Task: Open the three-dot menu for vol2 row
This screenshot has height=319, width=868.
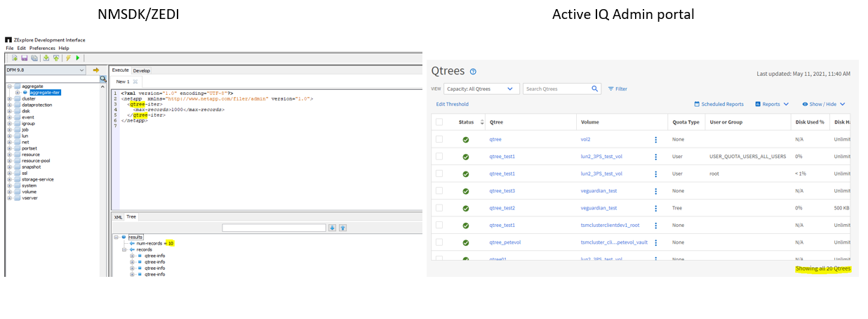Action: click(656, 140)
